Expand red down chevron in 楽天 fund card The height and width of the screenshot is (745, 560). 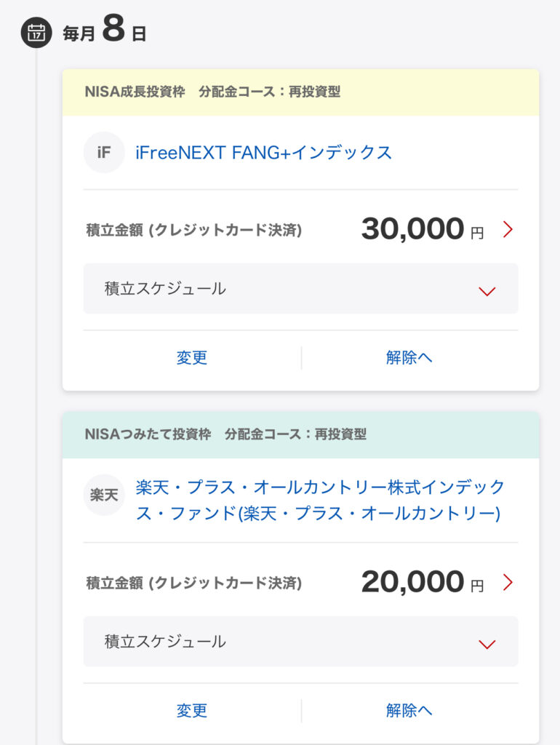point(487,644)
